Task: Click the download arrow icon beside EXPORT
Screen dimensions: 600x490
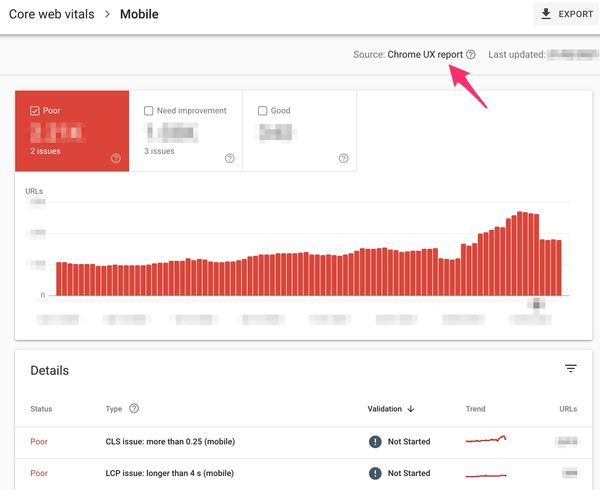Action: coord(546,14)
